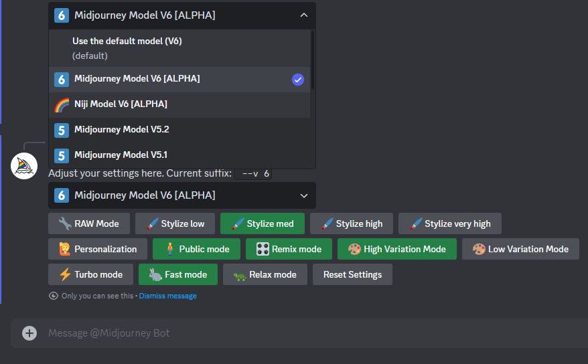Screen dimensions: 588x364
Task: Switch to Relax mode
Action: click(x=265, y=274)
